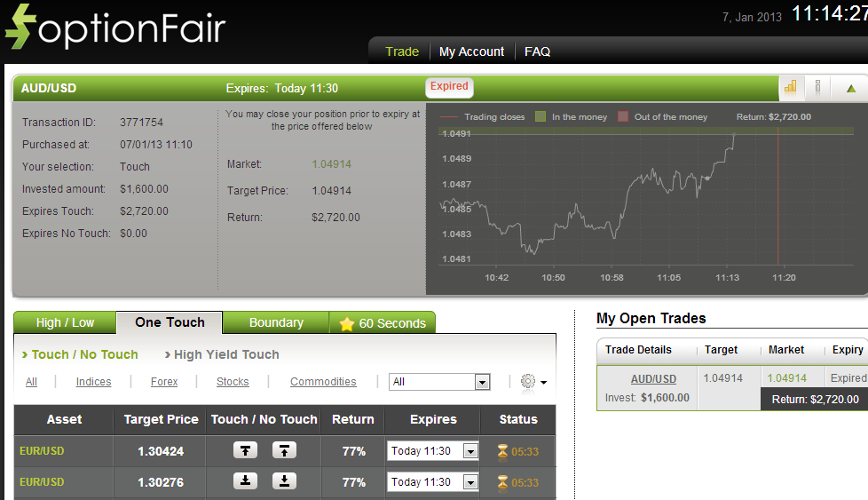868x500 pixels.
Task: Open expiry dropdown for EUR/USD 1.30276
Action: 432,482
